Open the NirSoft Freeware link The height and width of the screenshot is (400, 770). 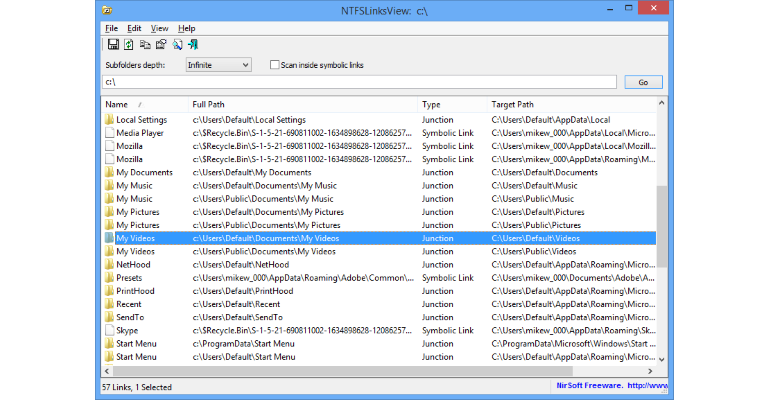tap(612, 386)
